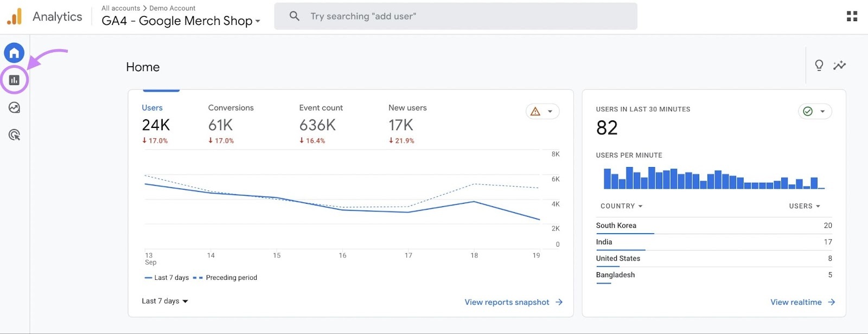Open the warning data quality dropdown
The image size is (868, 334).
tap(542, 112)
